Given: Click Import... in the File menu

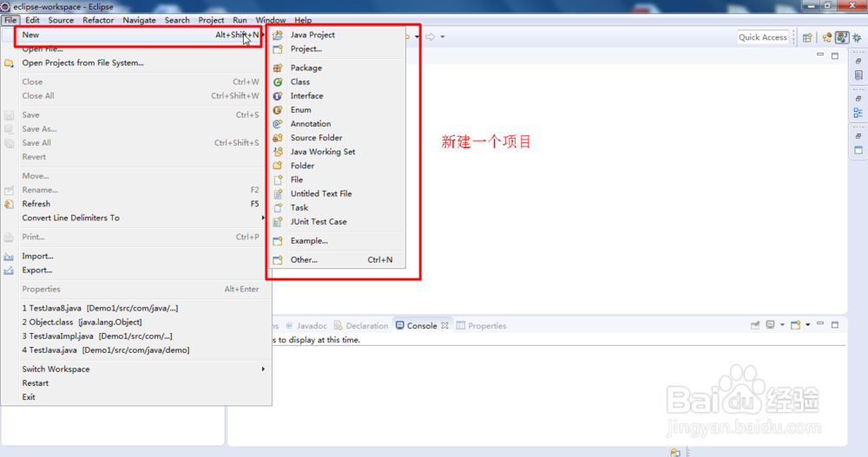Looking at the screenshot, I should coord(135,256).
